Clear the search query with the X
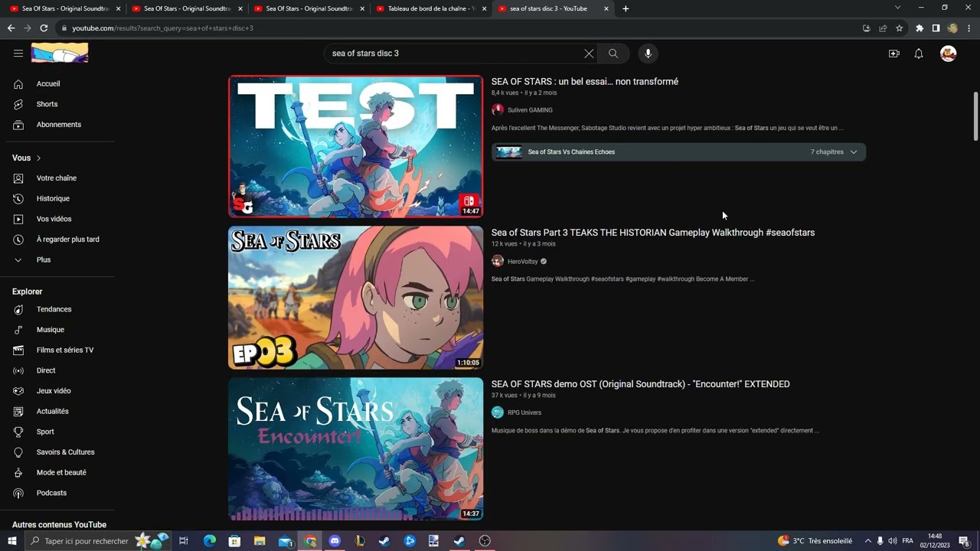This screenshot has height=551, width=980. (x=589, y=54)
